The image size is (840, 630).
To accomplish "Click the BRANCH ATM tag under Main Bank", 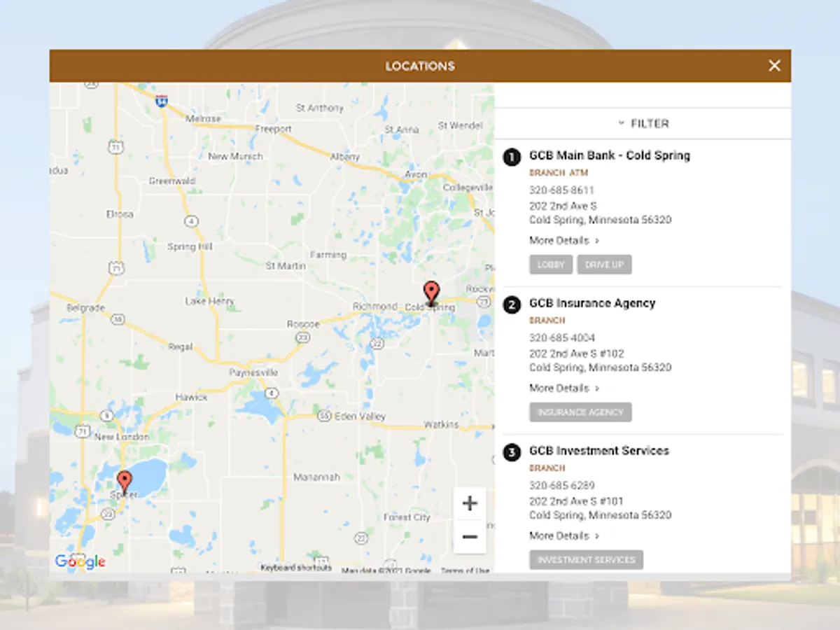I will click(559, 173).
